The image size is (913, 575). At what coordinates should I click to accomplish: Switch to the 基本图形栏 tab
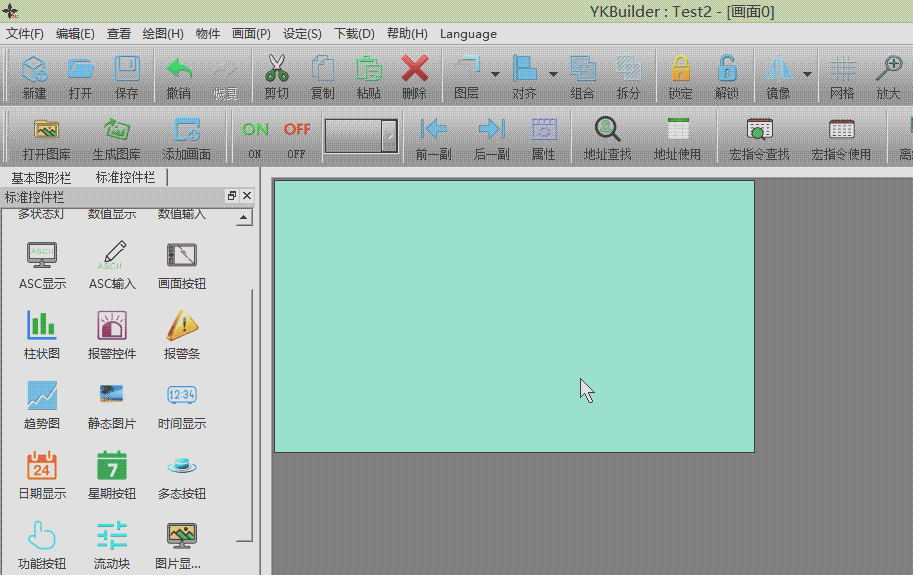(41, 177)
